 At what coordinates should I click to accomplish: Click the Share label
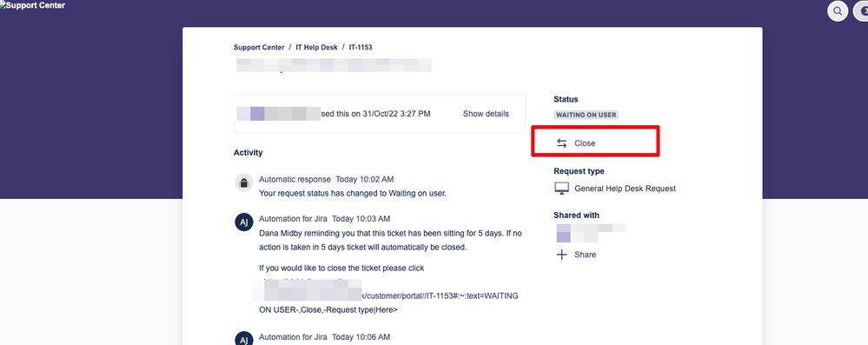[x=585, y=255]
